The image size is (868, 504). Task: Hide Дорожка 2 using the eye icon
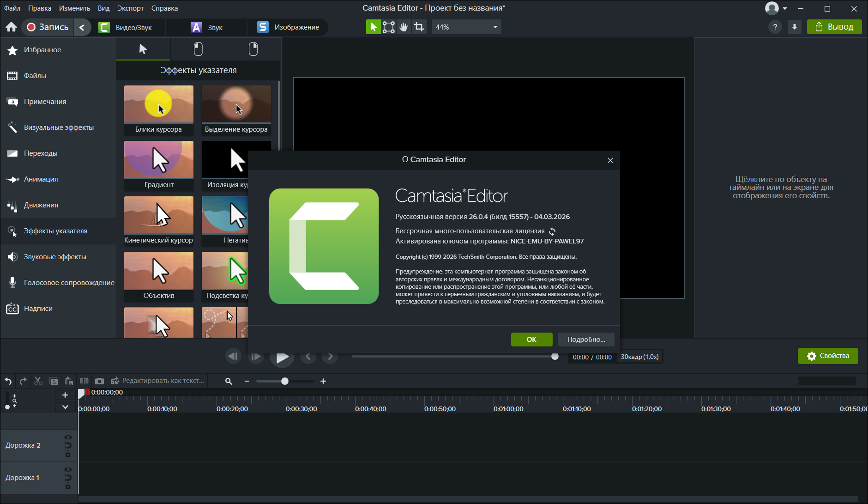click(68, 437)
